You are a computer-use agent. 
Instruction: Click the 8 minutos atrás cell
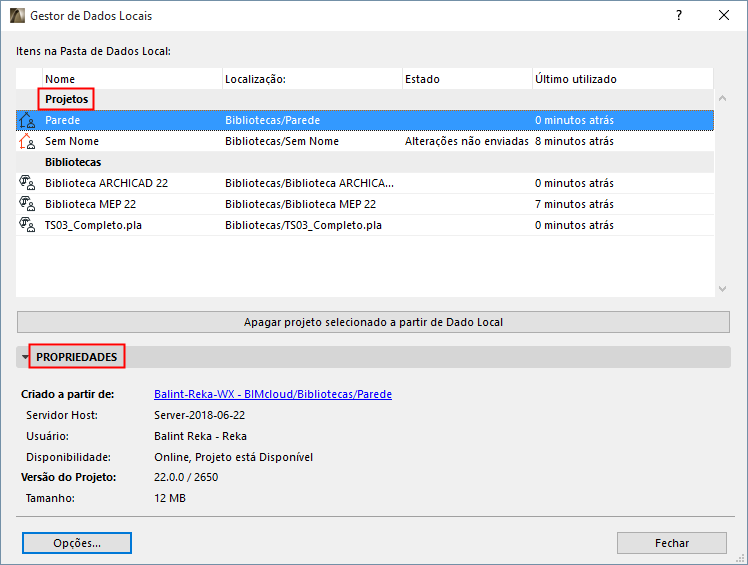pyautogui.click(x=574, y=141)
